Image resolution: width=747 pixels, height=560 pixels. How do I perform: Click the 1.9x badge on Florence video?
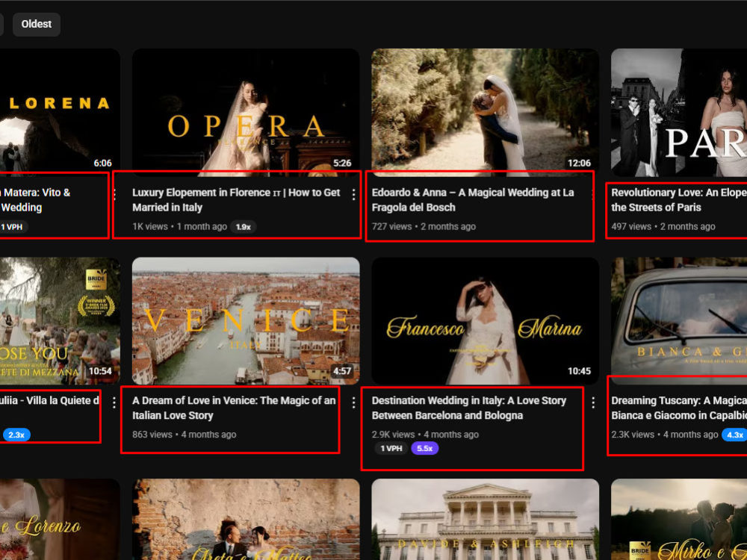click(x=244, y=227)
